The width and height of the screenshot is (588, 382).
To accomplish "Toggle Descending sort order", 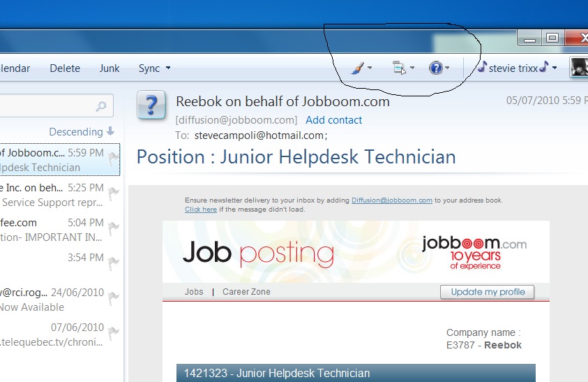I will click(x=82, y=132).
